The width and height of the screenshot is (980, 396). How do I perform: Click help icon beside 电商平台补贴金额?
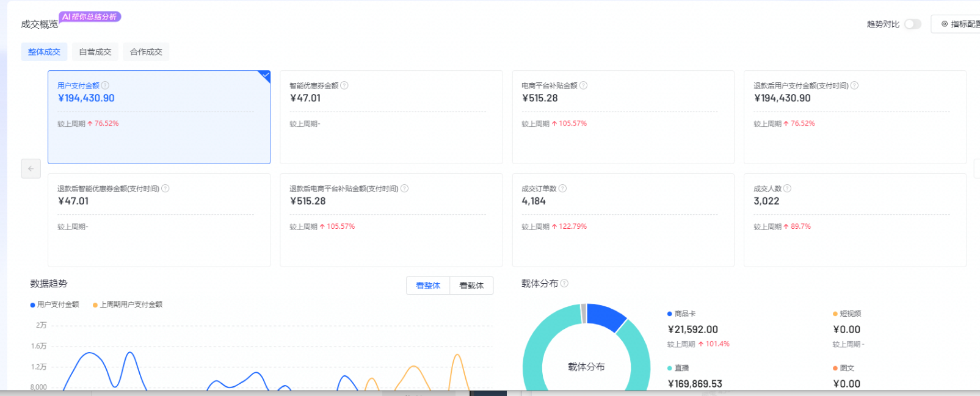[x=583, y=85]
